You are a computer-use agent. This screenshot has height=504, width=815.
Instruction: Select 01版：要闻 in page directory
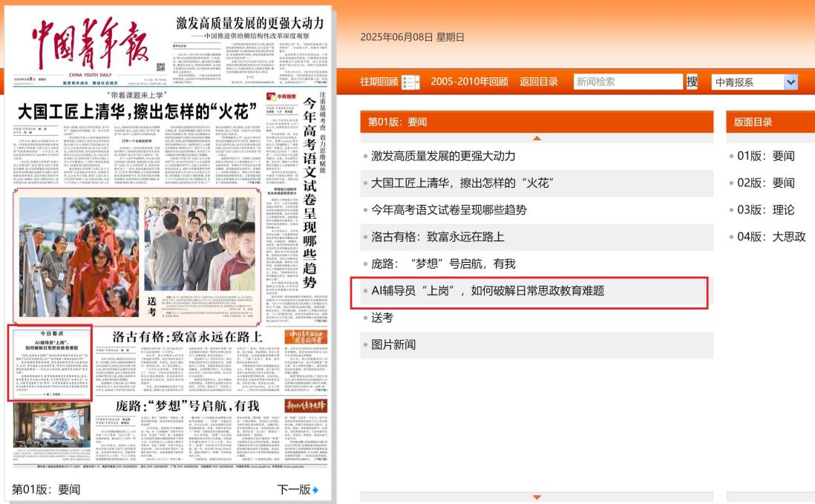(765, 156)
